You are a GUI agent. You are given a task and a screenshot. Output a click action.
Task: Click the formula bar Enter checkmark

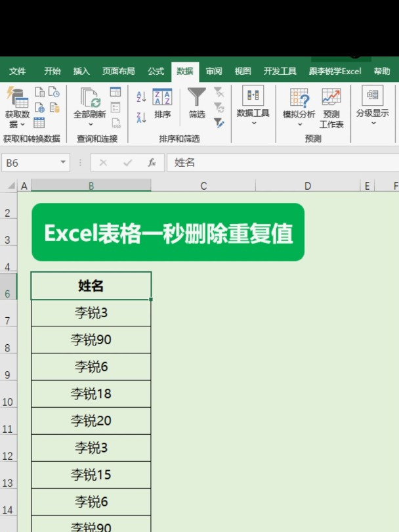(127, 163)
